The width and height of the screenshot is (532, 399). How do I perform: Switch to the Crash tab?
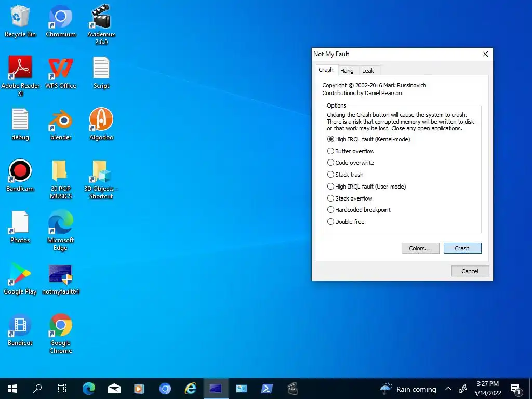(x=326, y=70)
